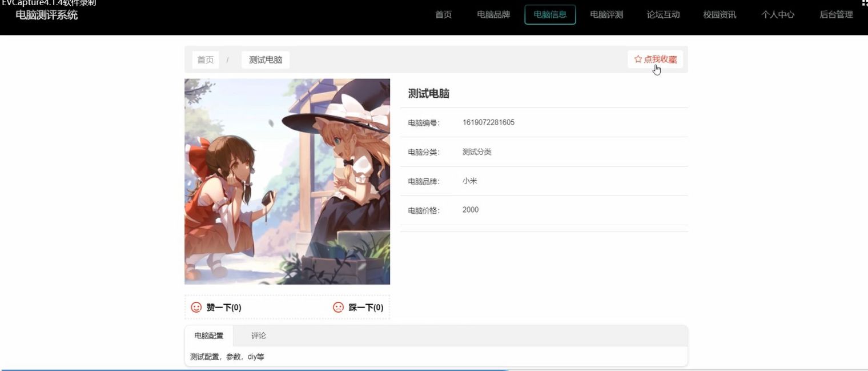Viewport: 868px width, 371px height.
Task: Switch to the 电脑配置 tab
Action: [209, 336]
